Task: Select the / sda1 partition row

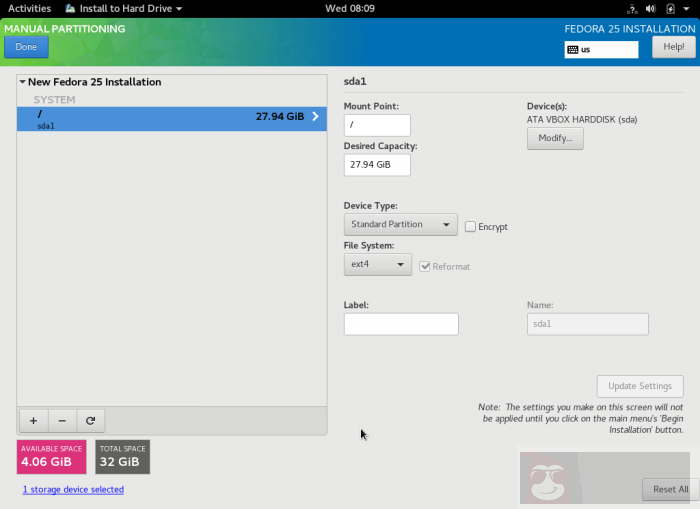Action: click(172, 119)
